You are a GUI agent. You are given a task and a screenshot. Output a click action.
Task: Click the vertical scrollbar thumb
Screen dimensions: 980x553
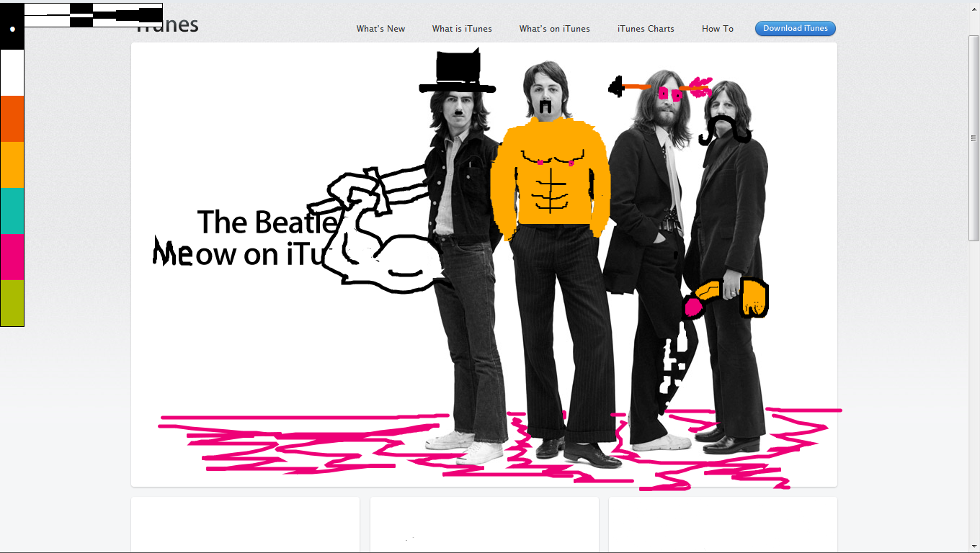tap(974, 137)
